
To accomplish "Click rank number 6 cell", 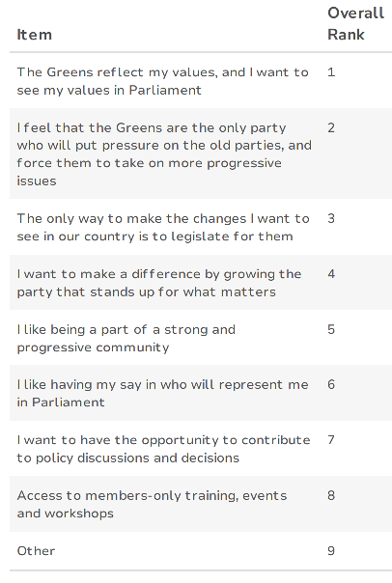I will [331, 384].
